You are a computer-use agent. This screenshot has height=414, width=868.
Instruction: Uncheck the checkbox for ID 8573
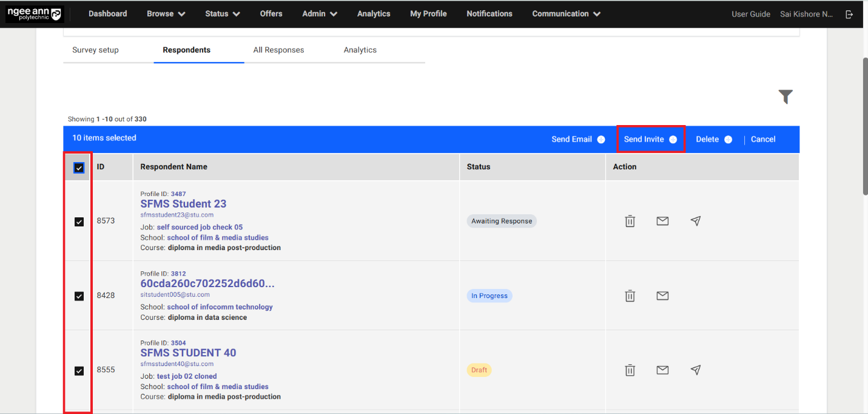(79, 222)
